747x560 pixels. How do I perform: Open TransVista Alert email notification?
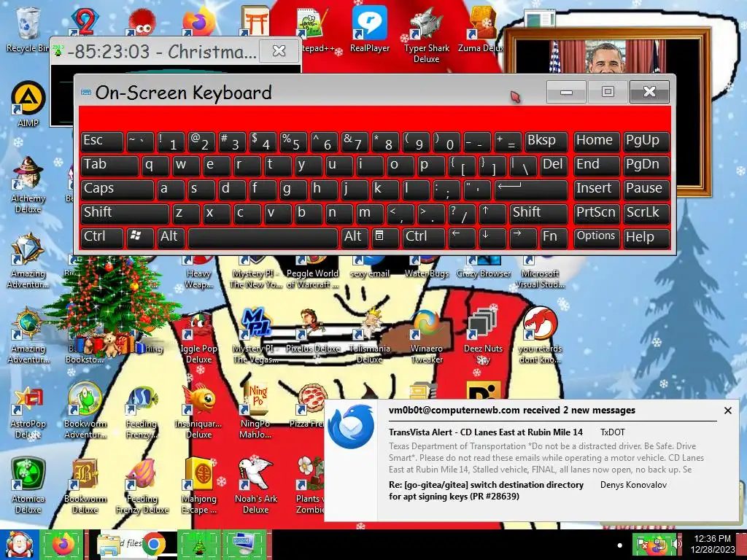pos(485,432)
